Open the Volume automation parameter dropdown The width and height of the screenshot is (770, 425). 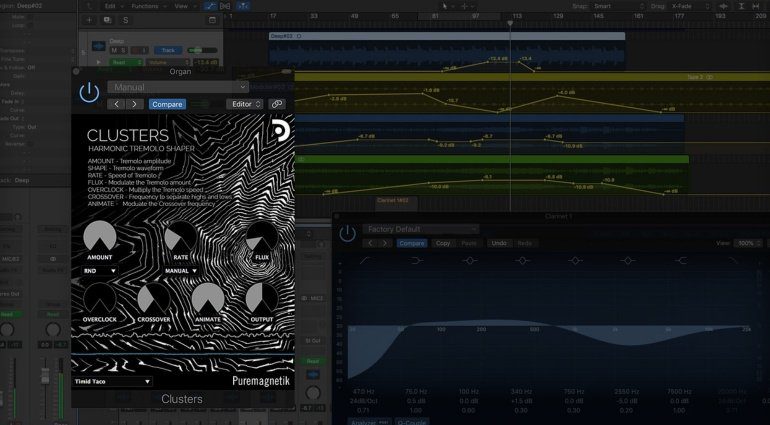point(168,62)
